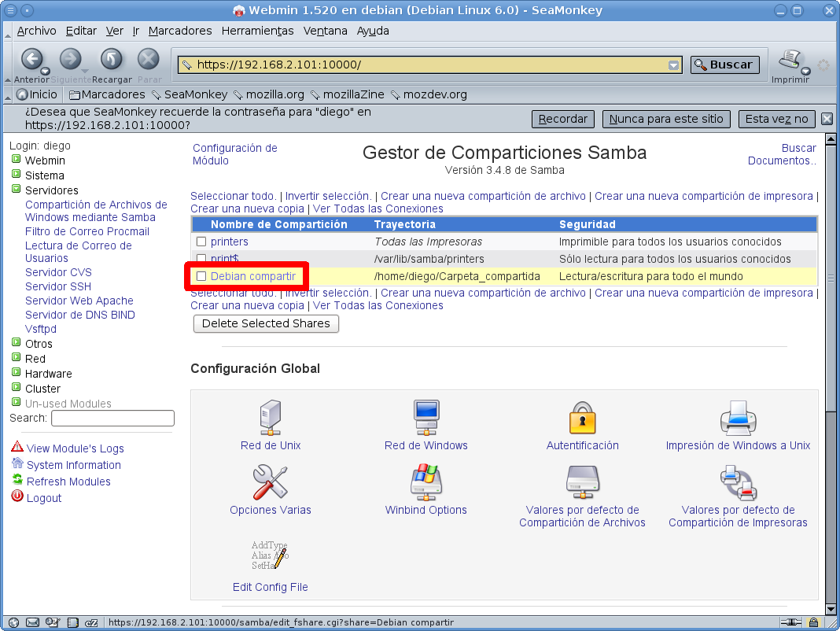Open the Marcadores bookmarks folder
The image size is (840, 631).
tap(107, 95)
